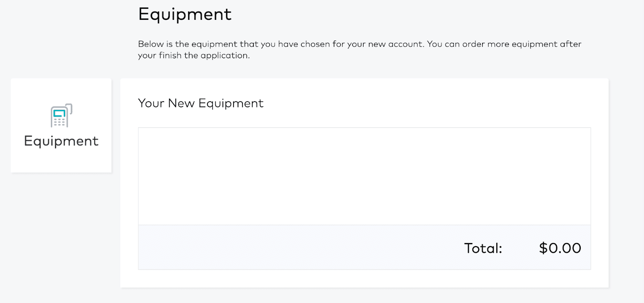644x303 pixels.
Task: Click the keypad dots on the terminal icon
Action: point(59,122)
